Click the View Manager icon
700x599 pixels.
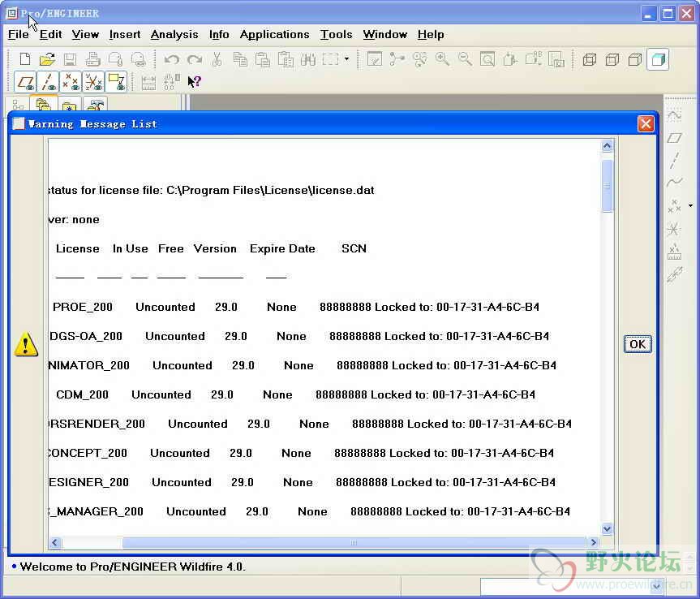pyautogui.click(x=556, y=59)
